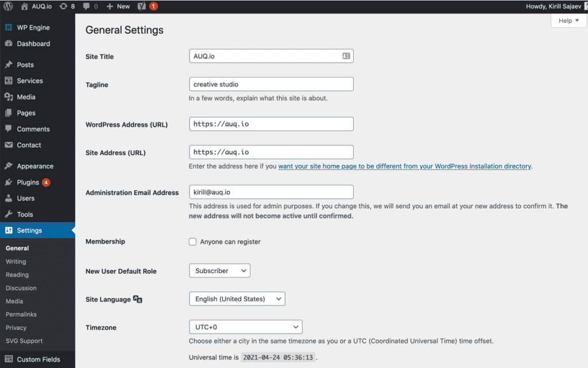
Task: Click the WP Engine sidebar icon
Action: click(9, 28)
